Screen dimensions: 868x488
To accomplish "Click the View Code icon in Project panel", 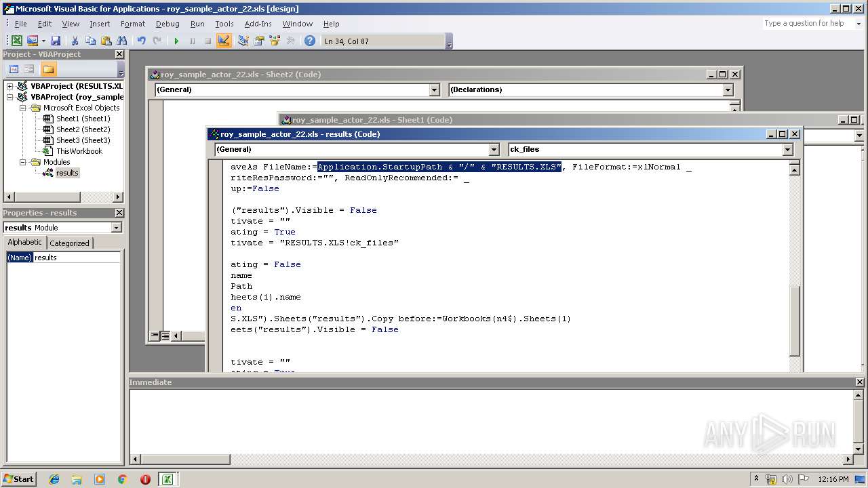I will (x=13, y=69).
